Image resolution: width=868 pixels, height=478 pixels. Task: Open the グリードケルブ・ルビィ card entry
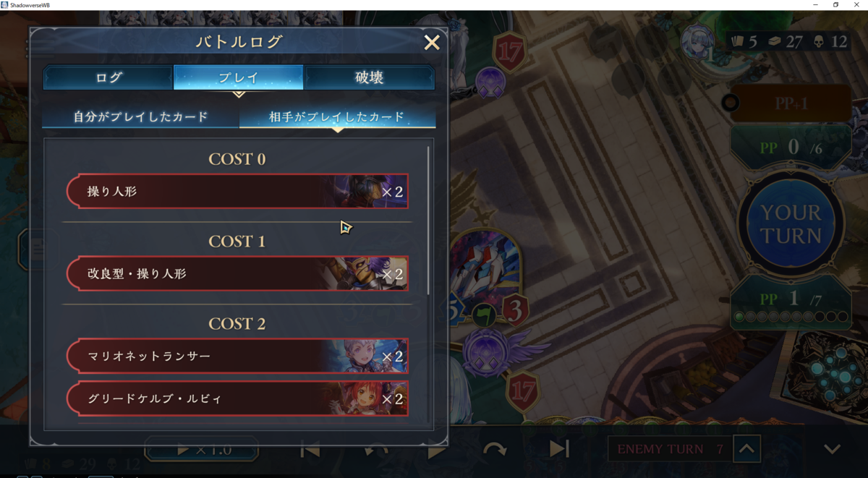click(237, 398)
